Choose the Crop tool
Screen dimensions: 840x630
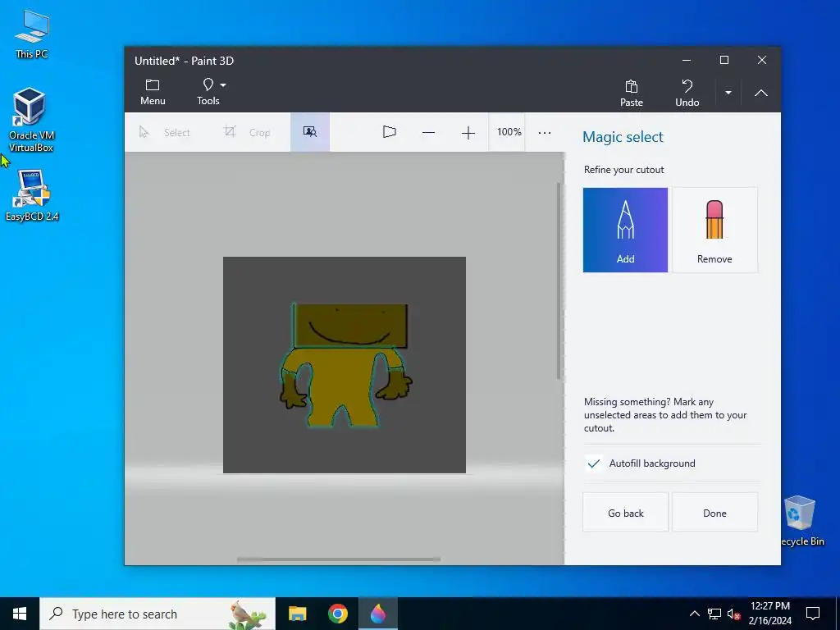coord(247,132)
